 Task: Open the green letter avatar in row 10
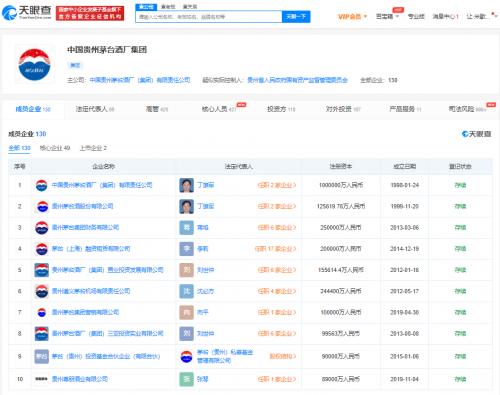click(x=186, y=379)
